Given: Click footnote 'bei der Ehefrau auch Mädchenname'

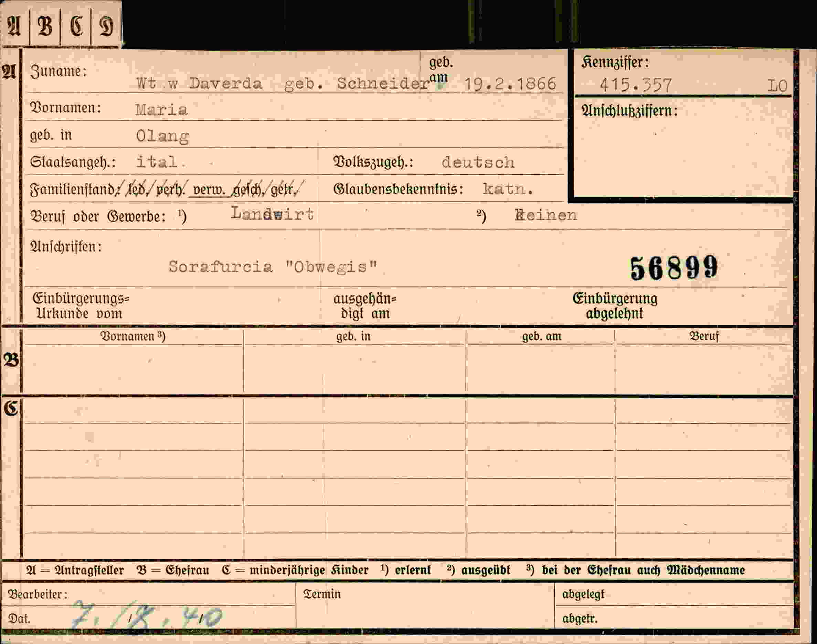Looking at the screenshot, I should pyautogui.click(x=643, y=570).
